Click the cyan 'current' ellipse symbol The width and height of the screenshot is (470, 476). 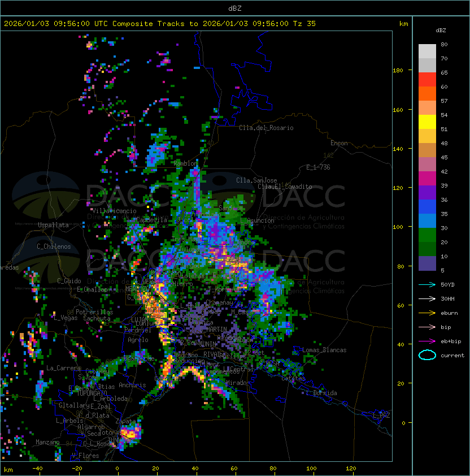click(x=427, y=355)
